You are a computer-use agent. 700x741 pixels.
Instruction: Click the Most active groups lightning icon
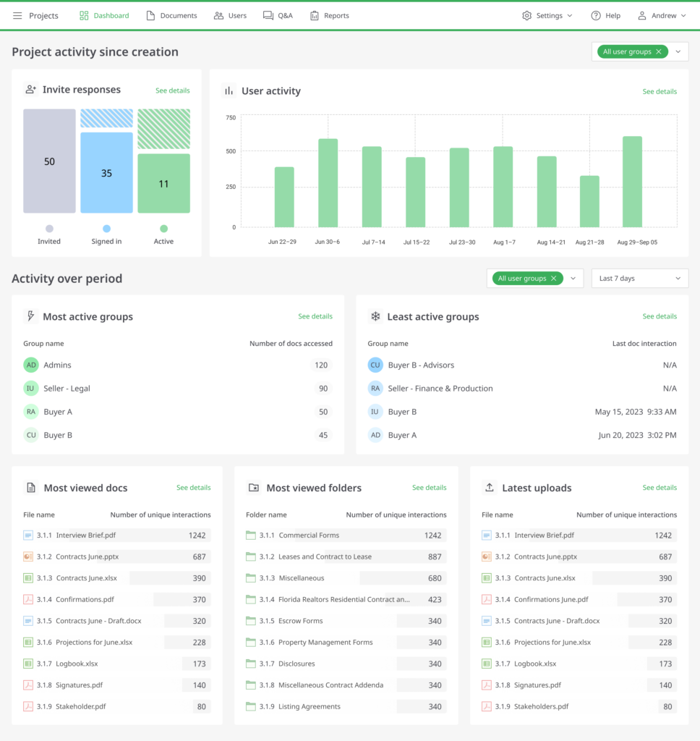click(x=30, y=316)
